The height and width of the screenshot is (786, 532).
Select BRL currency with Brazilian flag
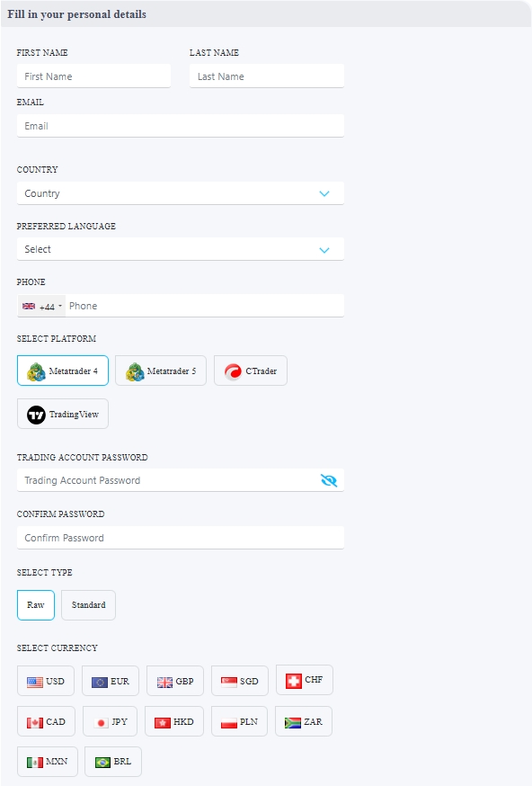[112, 761]
